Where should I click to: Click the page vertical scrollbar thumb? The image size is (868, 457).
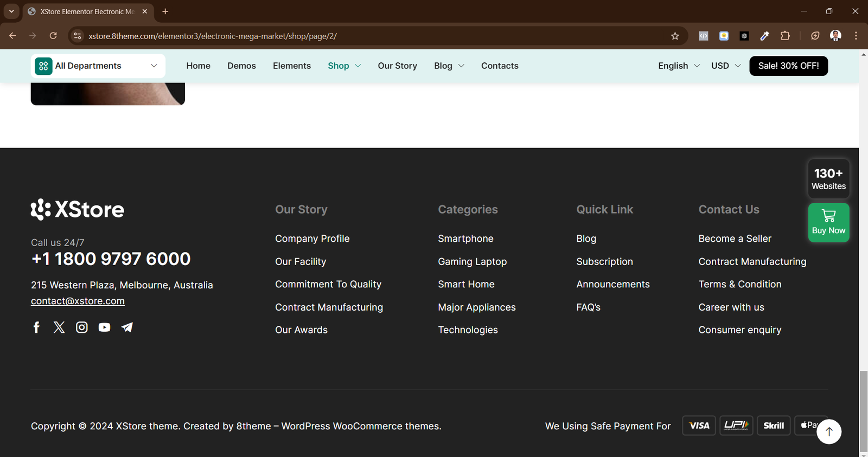tap(863, 411)
